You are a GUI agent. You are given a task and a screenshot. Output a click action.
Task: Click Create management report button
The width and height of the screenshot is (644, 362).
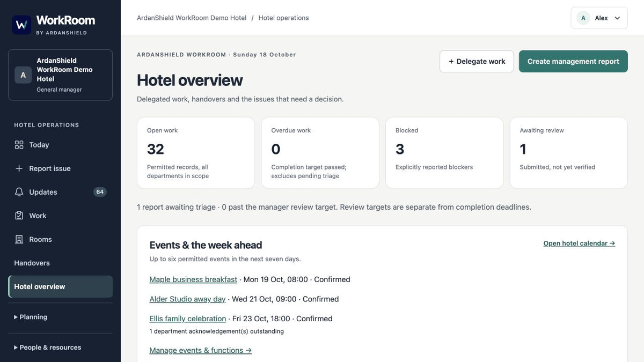tap(573, 61)
